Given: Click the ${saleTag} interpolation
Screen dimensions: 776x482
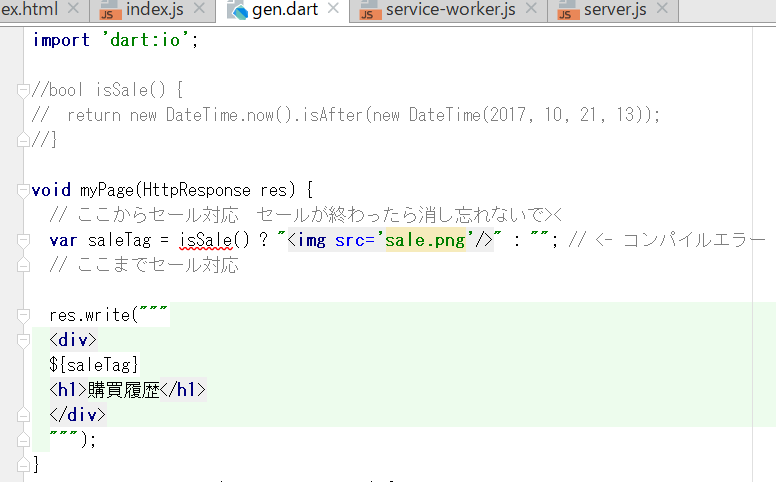Looking at the screenshot, I should coord(94,365).
